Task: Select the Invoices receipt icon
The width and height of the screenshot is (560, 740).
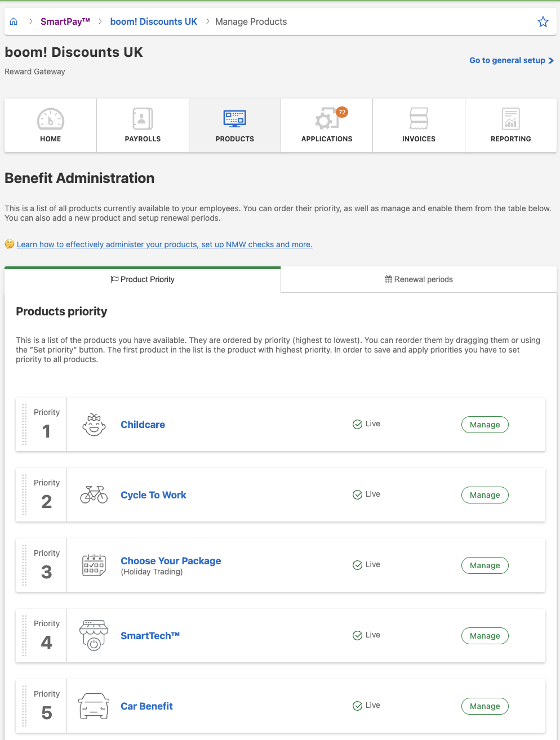Action: click(419, 119)
